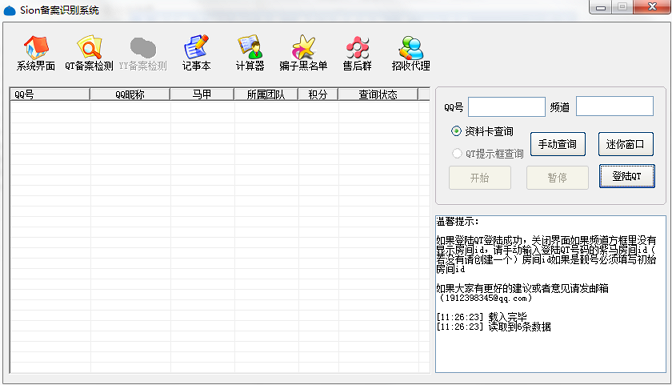Launch the 计算器 calculator icon
The height and width of the screenshot is (385, 672).
[x=250, y=53]
